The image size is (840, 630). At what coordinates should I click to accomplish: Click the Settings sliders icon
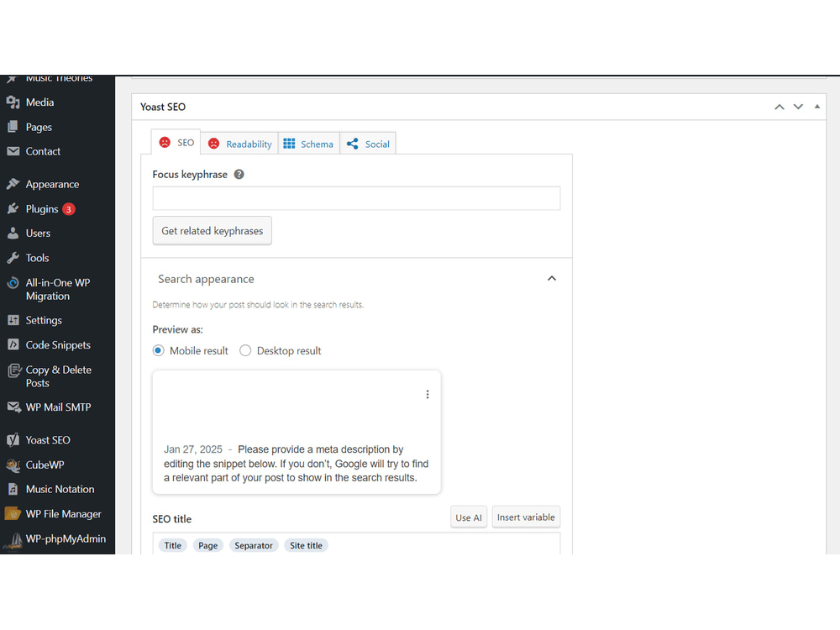[x=13, y=320]
